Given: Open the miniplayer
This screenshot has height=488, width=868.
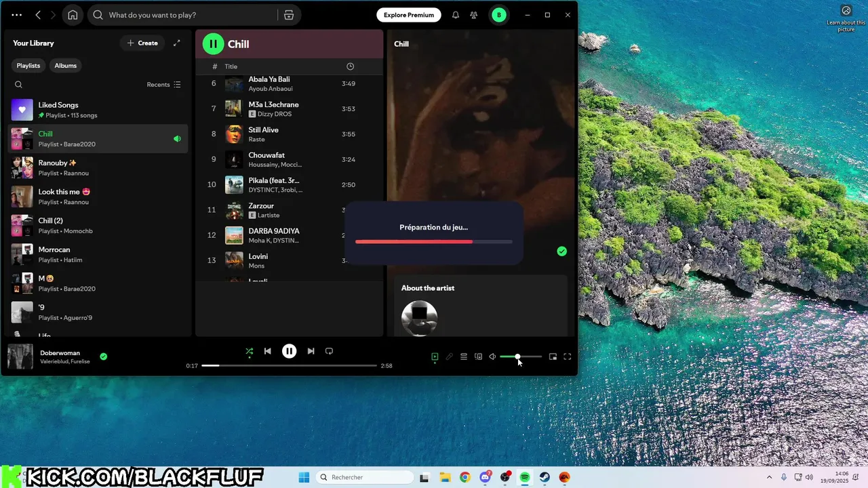Looking at the screenshot, I should pos(553,357).
